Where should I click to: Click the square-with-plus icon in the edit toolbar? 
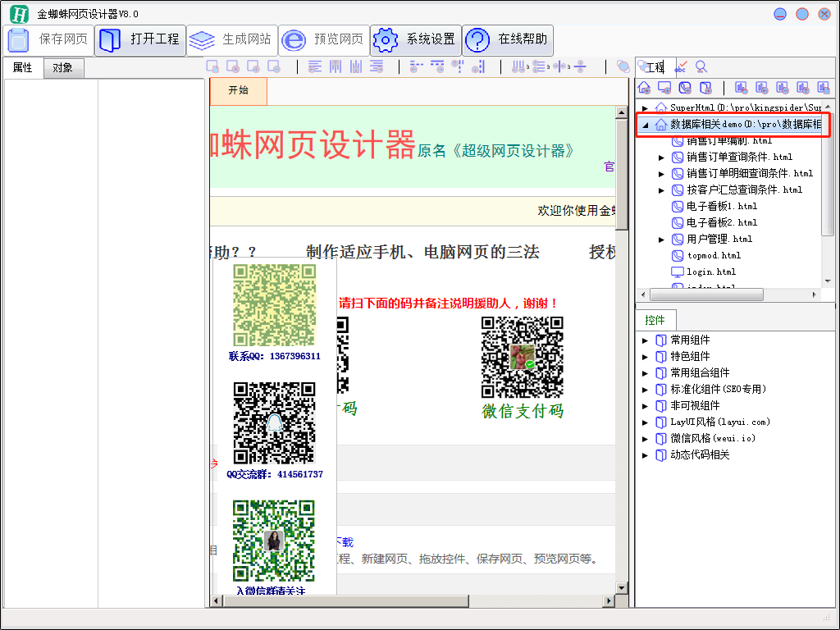(x=253, y=66)
